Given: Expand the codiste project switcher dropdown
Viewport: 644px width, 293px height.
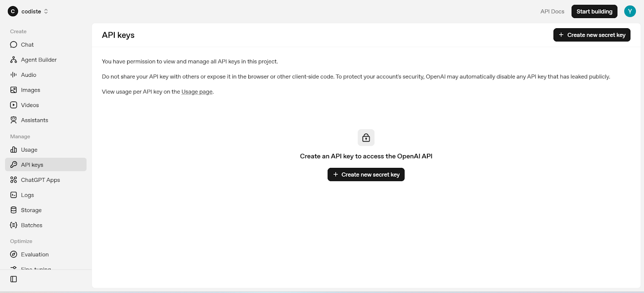Looking at the screenshot, I should coord(46,11).
